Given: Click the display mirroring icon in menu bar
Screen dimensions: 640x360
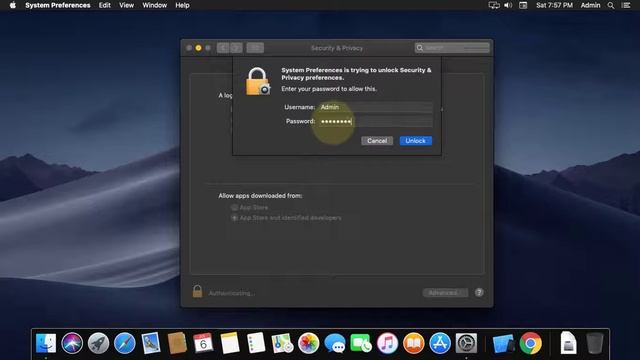Looking at the screenshot, I should tap(494, 5).
